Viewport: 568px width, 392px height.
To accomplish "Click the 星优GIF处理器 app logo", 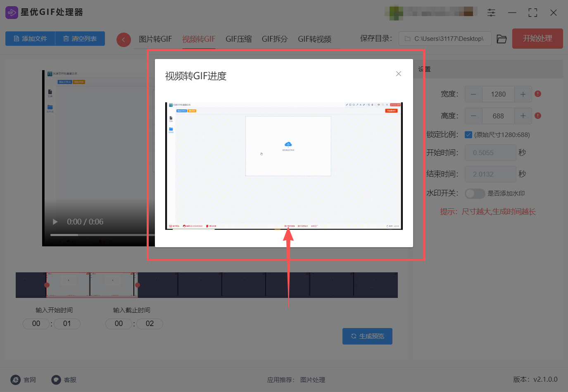I will [x=11, y=12].
